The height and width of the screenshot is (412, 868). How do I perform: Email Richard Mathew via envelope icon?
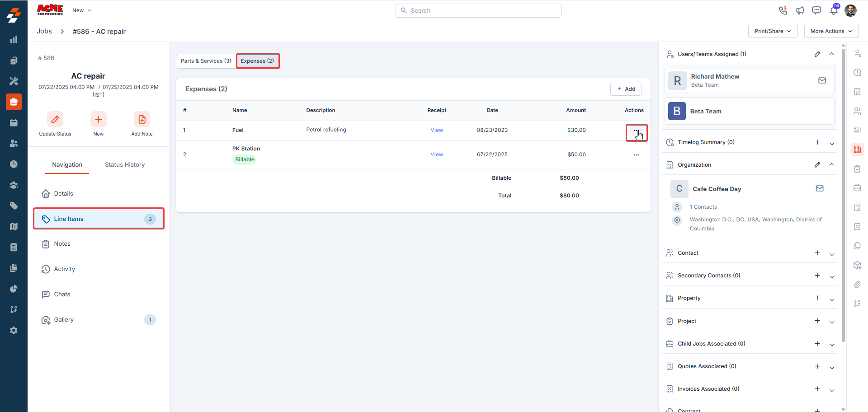tap(822, 80)
